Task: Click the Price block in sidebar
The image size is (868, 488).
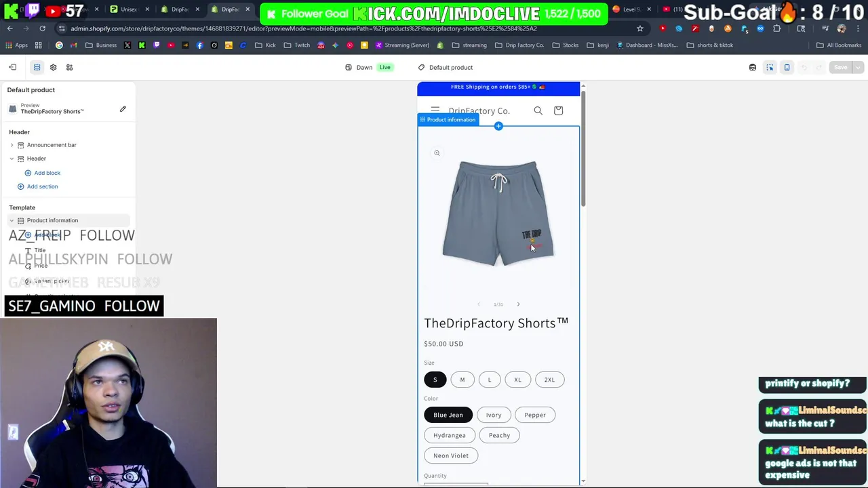Action: click(41, 266)
